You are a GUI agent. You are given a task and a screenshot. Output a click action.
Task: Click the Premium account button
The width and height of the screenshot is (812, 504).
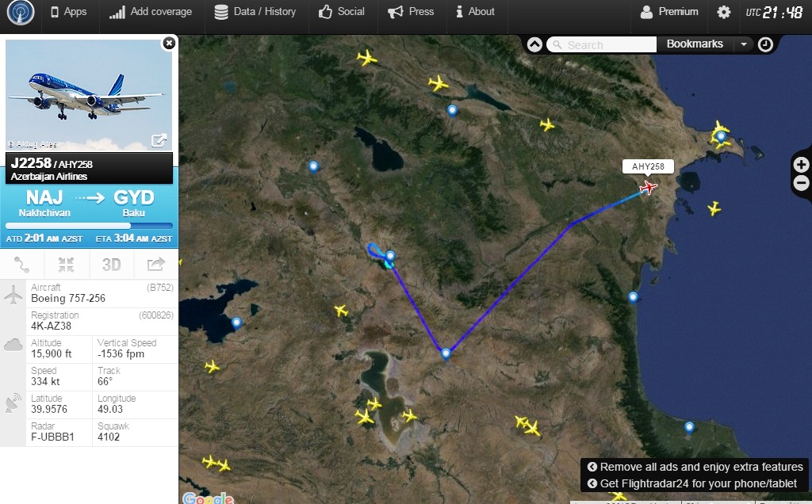coord(669,12)
